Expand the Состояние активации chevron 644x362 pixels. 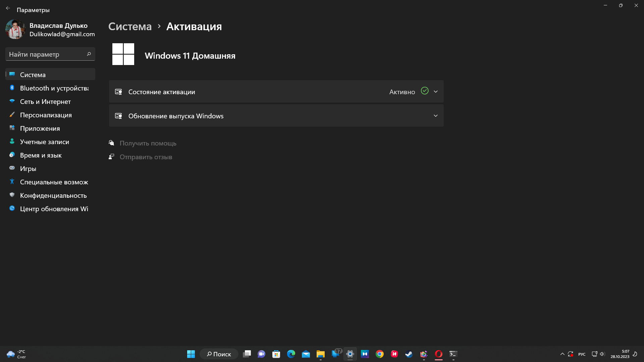(436, 92)
